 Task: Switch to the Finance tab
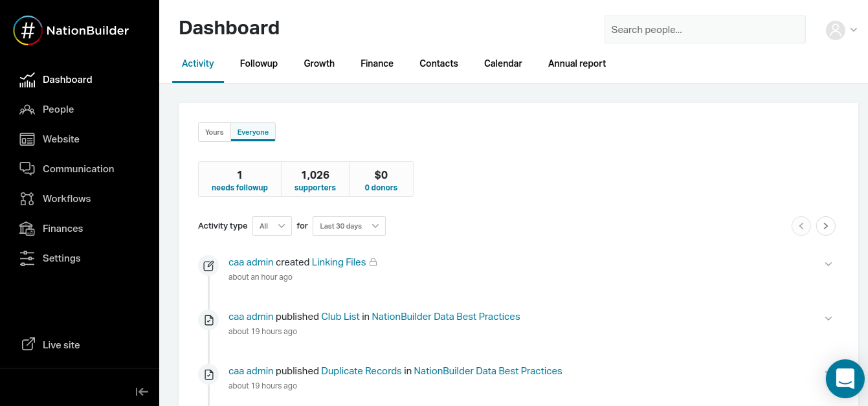(377, 63)
